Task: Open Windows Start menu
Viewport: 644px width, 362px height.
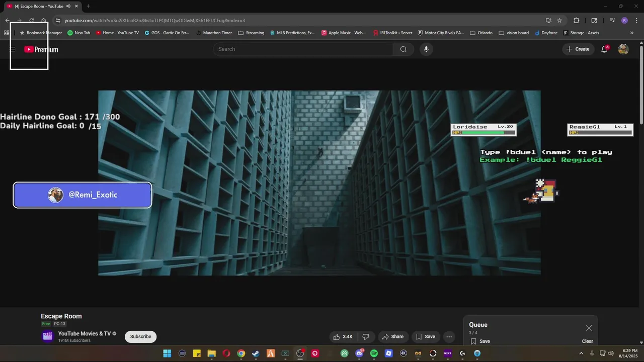Action: (x=167, y=353)
